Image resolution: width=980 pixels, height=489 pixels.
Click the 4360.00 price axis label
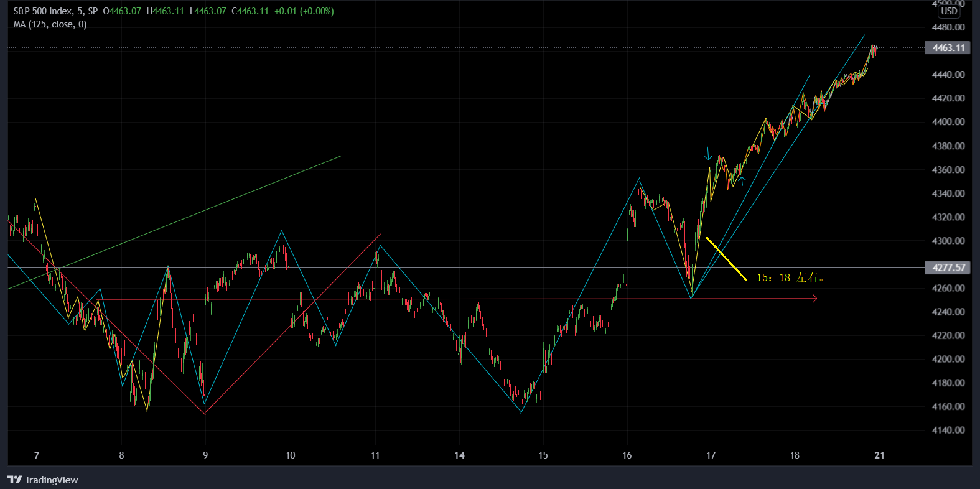tap(948, 170)
